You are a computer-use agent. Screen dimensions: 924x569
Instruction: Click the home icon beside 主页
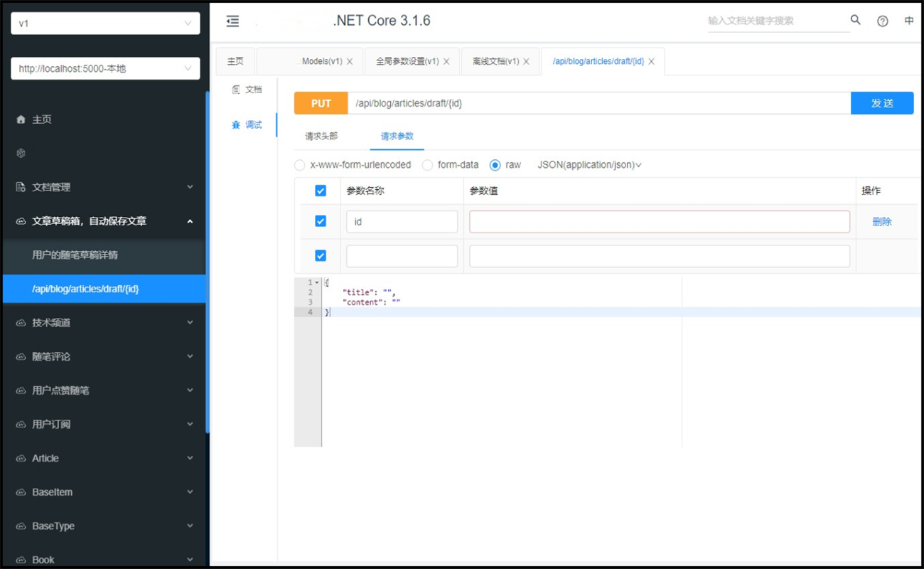(21, 119)
